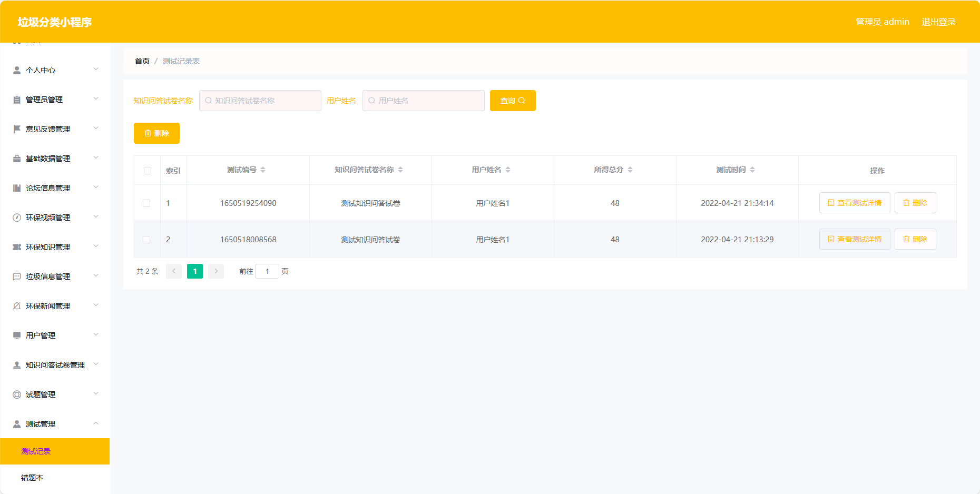This screenshot has height=494, width=980.
Task: Expand the 环保视频管理 menu chevron
Action: point(96,216)
